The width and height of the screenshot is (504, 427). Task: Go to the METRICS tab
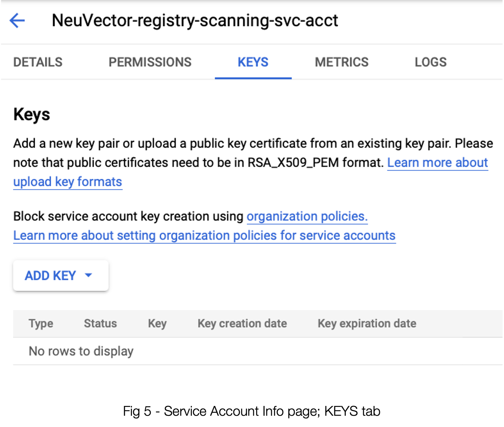[x=341, y=62]
